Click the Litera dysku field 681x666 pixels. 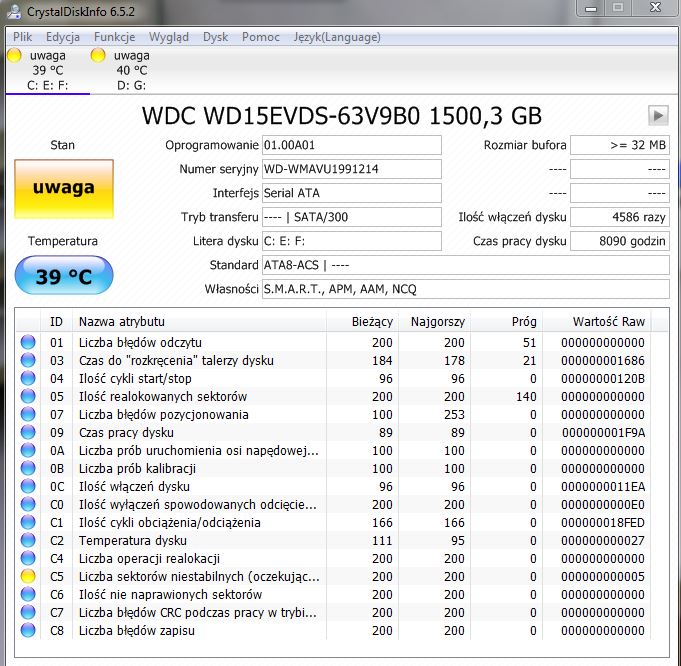click(x=352, y=241)
